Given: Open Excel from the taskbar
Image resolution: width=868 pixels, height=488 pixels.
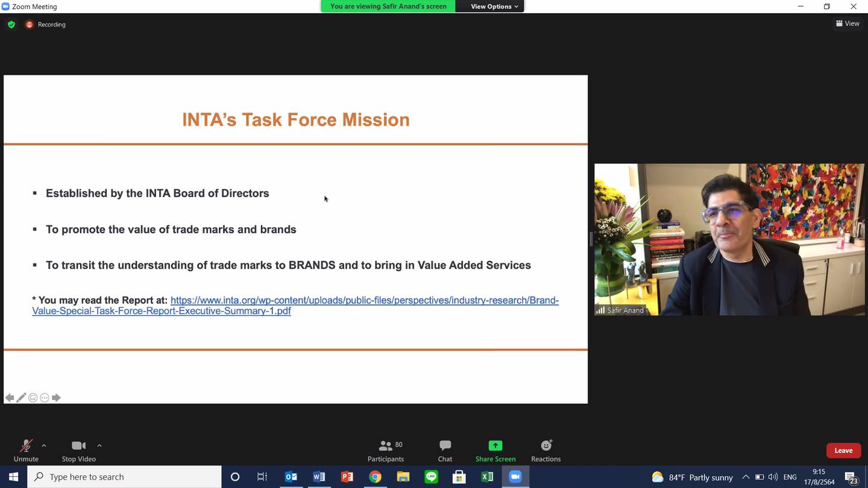Looking at the screenshot, I should [487, 477].
